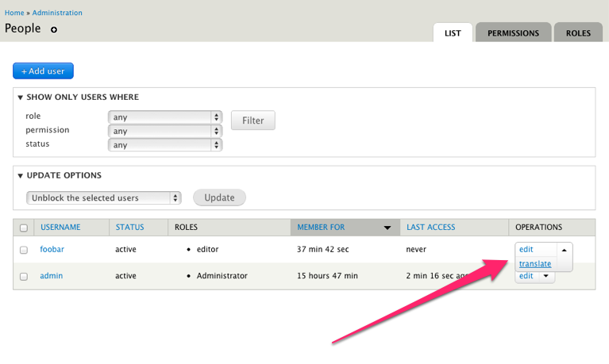This screenshot has height=364, width=609.
Task: Click the 'editor' role text
Action: click(207, 250)
